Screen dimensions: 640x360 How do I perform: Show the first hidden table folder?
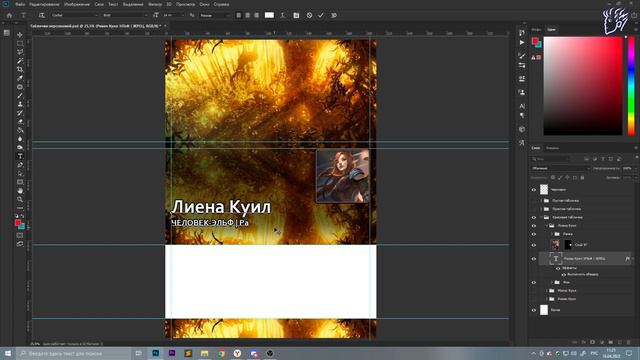pyautogui.click(x=533, y=201)
